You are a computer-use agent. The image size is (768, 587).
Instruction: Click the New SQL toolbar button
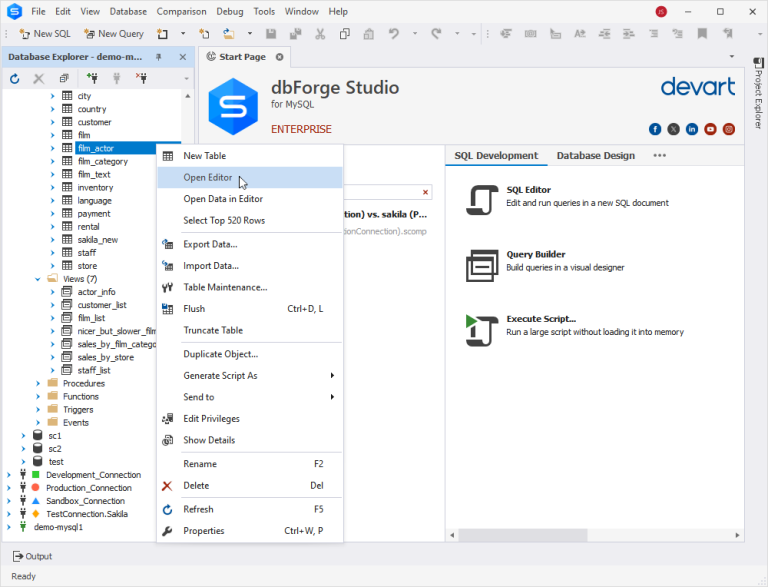coord(45,34)
